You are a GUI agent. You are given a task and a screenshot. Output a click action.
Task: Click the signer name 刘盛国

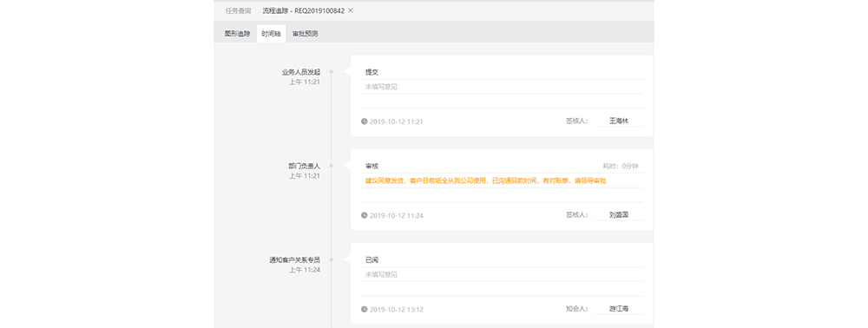coord(619,214)
